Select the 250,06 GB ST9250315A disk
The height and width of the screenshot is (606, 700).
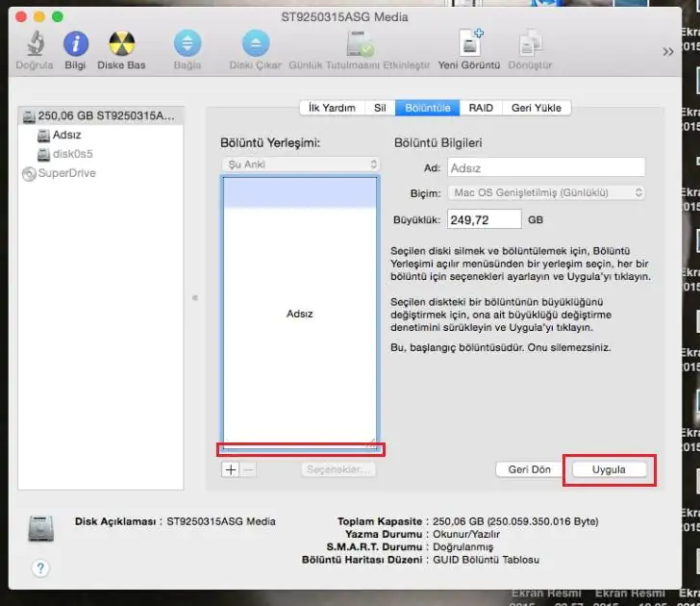pyautogui.click(x=101, y=116)
